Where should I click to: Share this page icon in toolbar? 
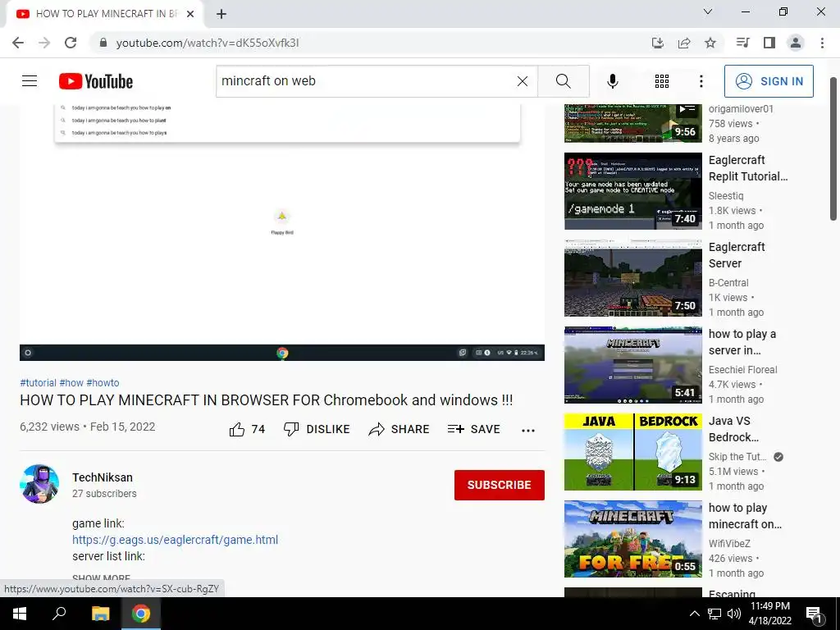click(x=684, y=43)
